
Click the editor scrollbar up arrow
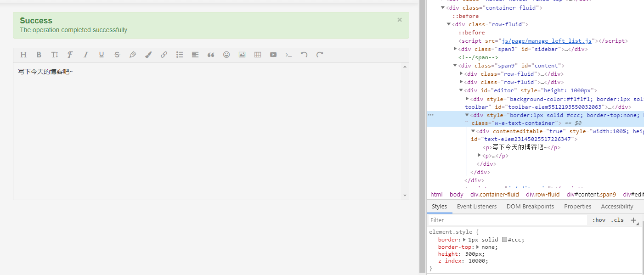405,67
